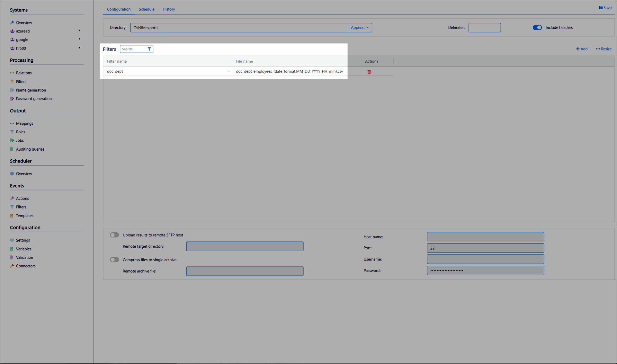Open Relations in Processing sidebar
The image size is (617, 364).
pos(24,73)
